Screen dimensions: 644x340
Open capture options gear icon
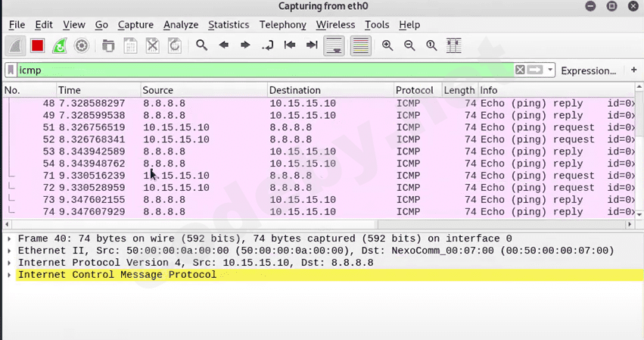[x=82, y=45]
